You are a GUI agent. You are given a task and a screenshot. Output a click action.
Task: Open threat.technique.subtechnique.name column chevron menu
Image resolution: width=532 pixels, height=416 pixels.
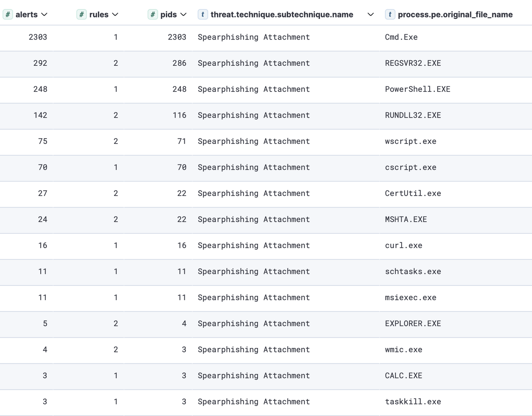pos(371,14)
